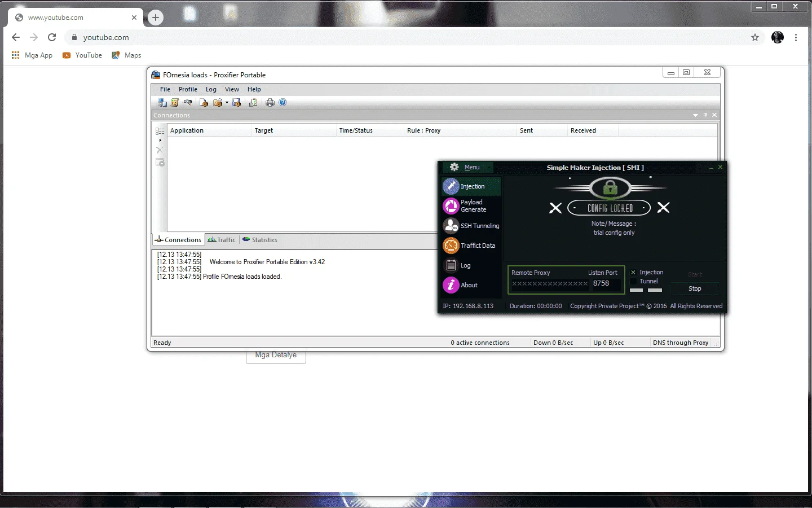Click the right crossed-tools X icon
Viewport: 812px width, 508px height.
tap(664, 208)
